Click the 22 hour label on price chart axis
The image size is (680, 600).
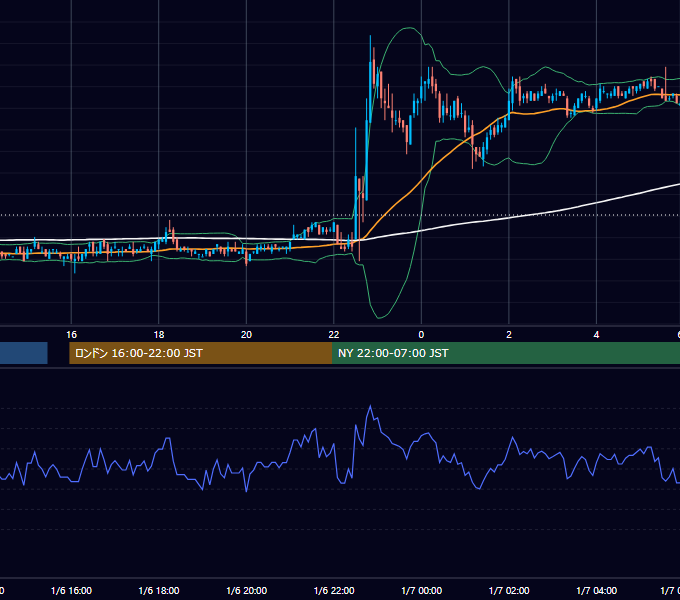point(334,335)
